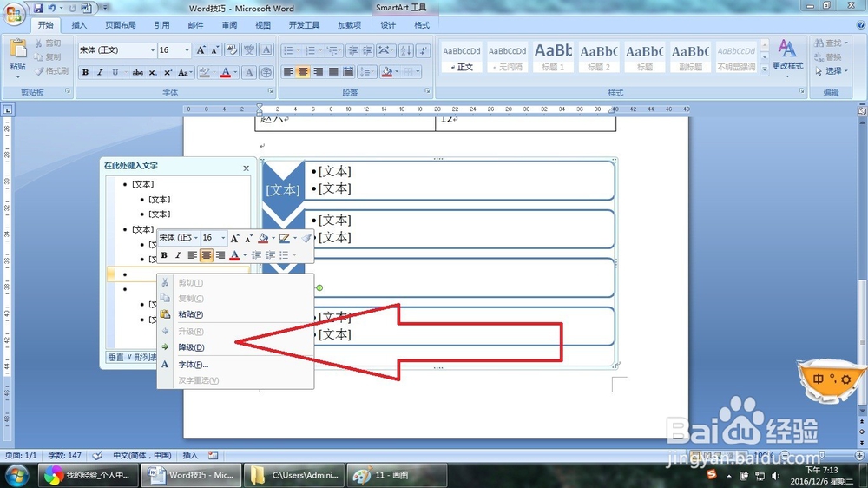Open mini toolbar font size dropdown

[223, 238]
